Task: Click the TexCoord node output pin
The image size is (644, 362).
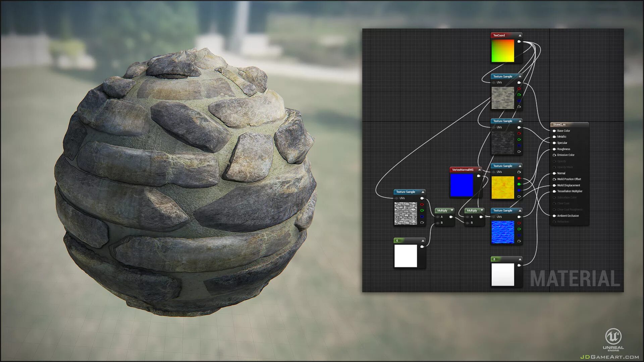Action: coord(519,42)
